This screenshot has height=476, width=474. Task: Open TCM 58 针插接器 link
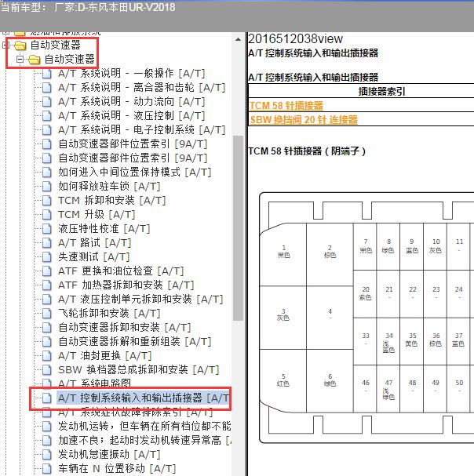(286, 106)
